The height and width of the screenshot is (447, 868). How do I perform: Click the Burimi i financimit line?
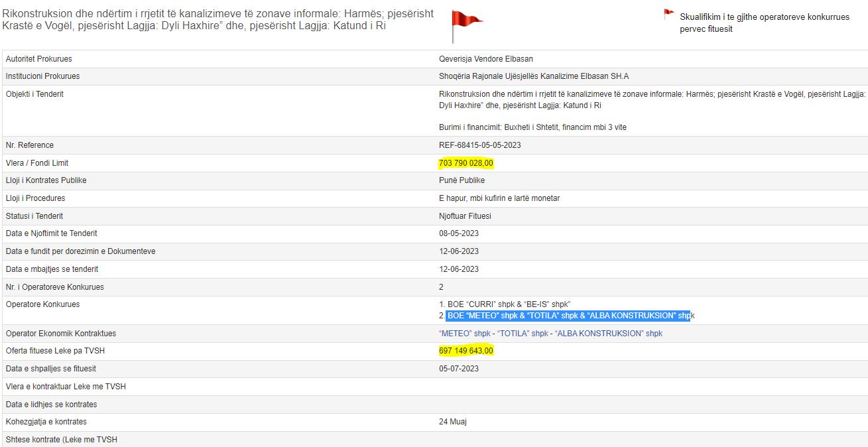coord(532,127)
